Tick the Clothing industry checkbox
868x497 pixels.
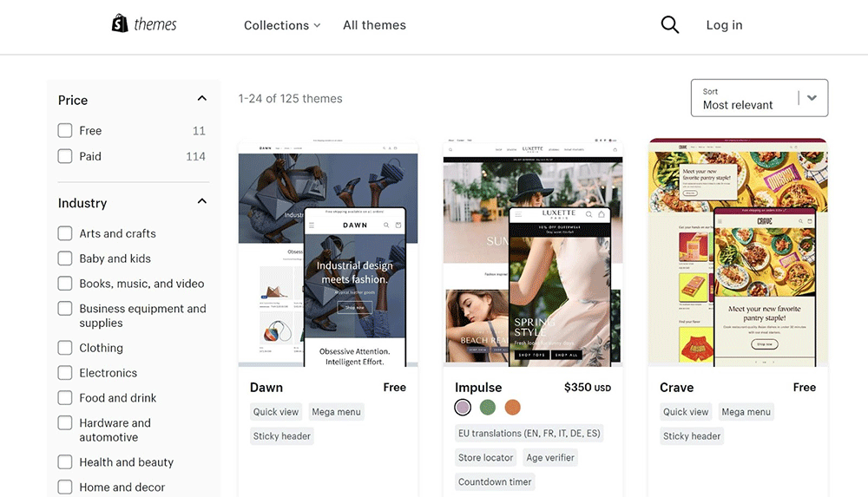click(65, 348)
